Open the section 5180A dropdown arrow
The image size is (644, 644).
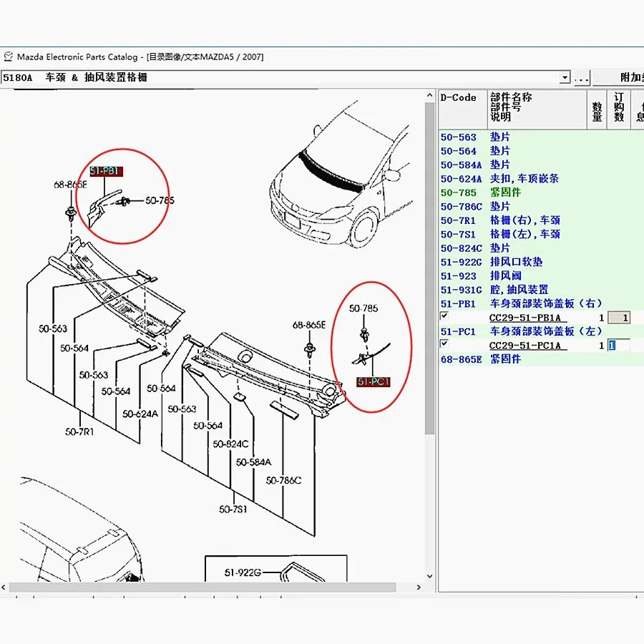565,77
